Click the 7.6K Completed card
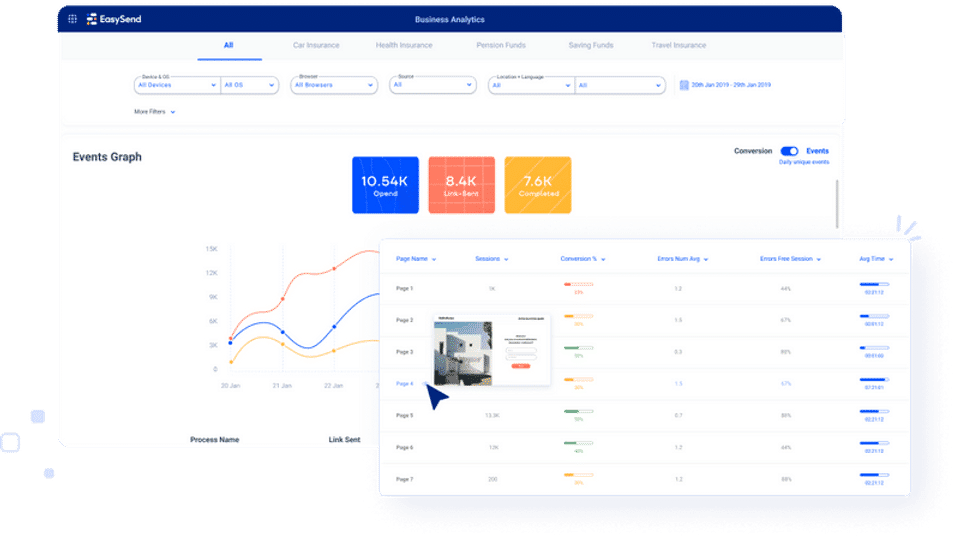Image resolution: width=960 pixels, height=542 pixels. [x=538, y=185]
